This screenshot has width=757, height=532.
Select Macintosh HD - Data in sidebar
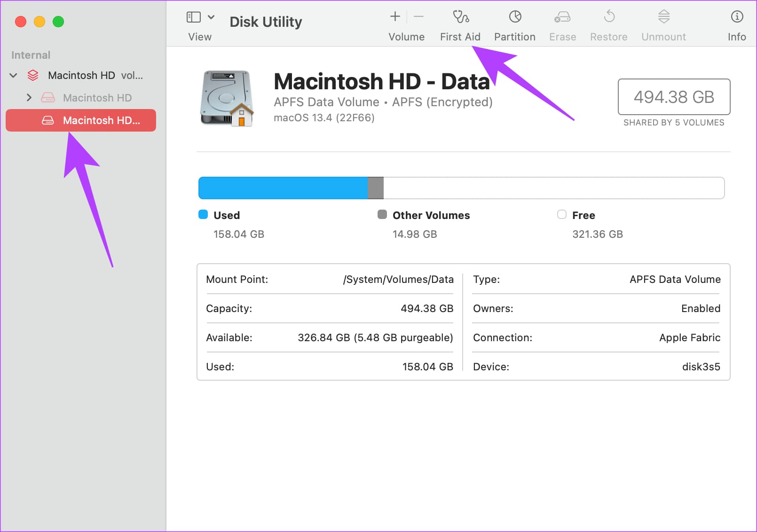[x=81, y=120]
